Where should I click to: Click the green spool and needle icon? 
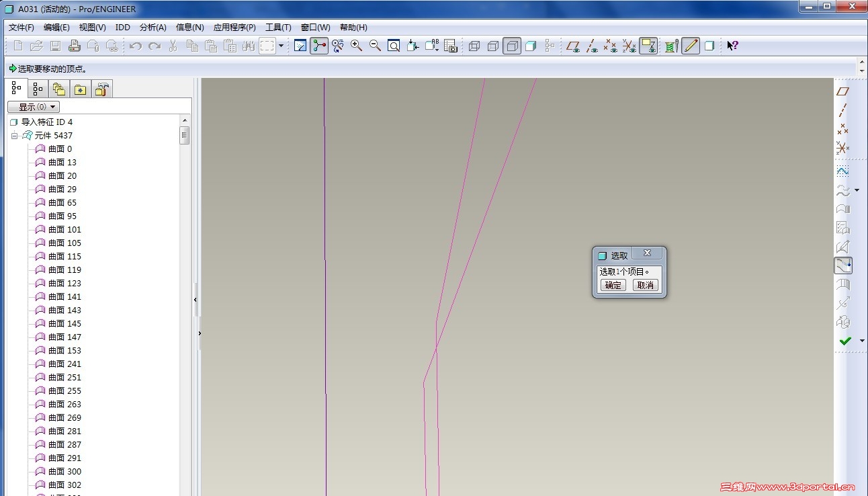click(x=671, y=46)
